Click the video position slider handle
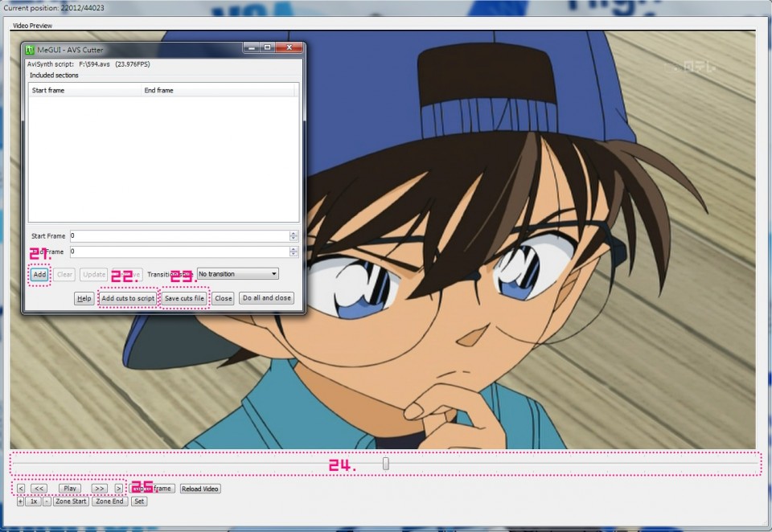 click(386, 464)
